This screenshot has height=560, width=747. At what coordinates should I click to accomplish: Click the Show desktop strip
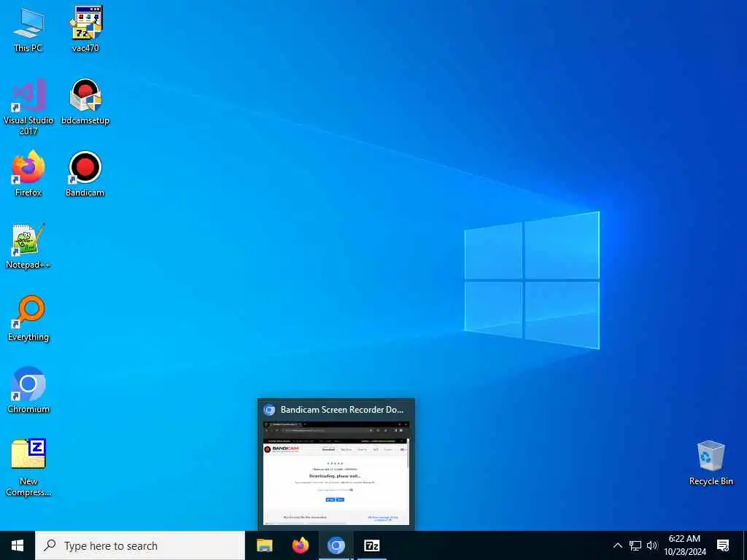click(745, 545)
